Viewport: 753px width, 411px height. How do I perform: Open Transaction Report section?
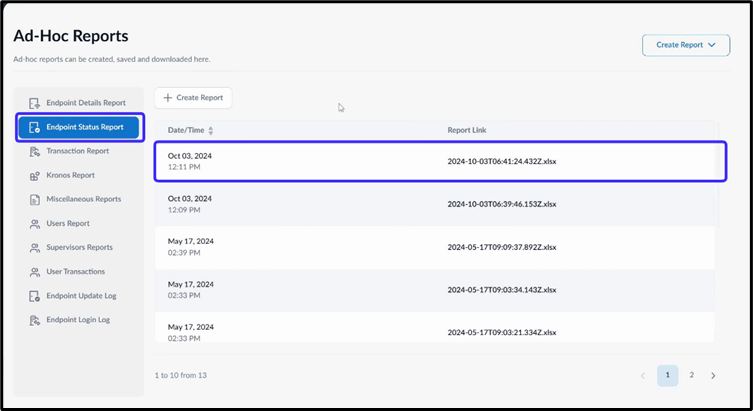[79, 151]
